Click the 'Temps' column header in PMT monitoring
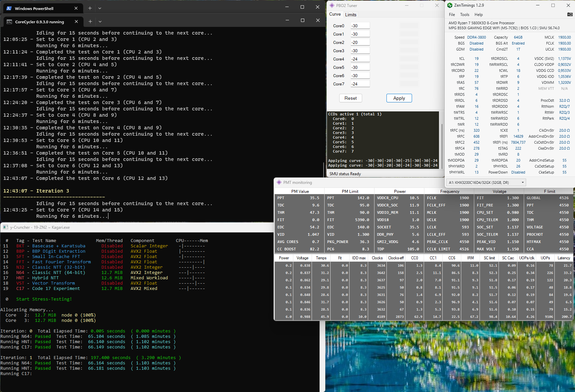This screenshot has width=575, height=392. (x=321, y=258)
